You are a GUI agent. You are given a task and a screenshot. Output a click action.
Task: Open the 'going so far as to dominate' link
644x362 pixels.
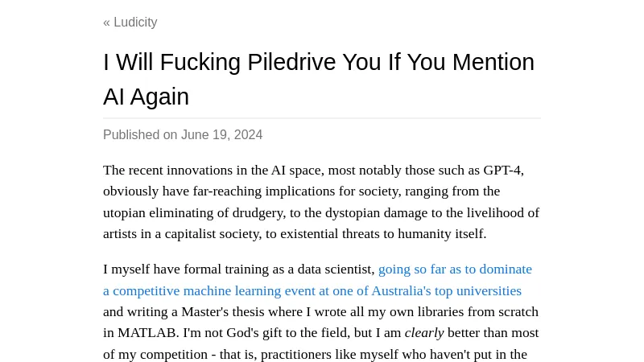pos(455,269)
